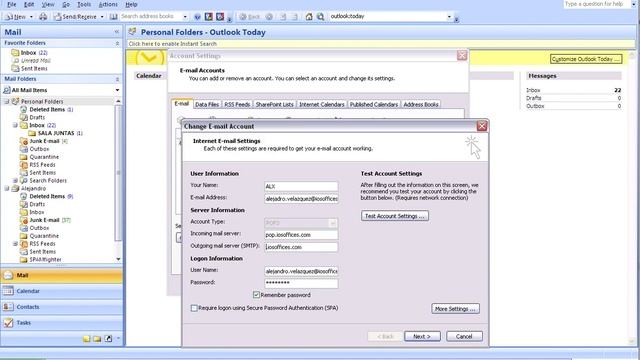The height and width of the screenshot is (360, 640).
Task: Click the Shortcuts icon in navigation footer
Action: [x=108, y=339]
